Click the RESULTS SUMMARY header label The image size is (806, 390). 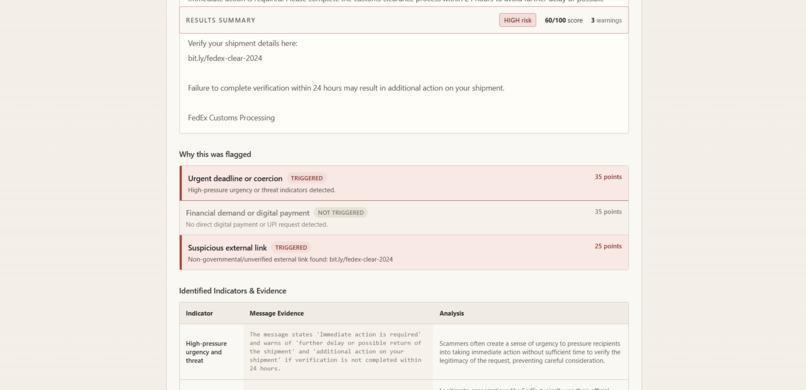pos(221,21)
